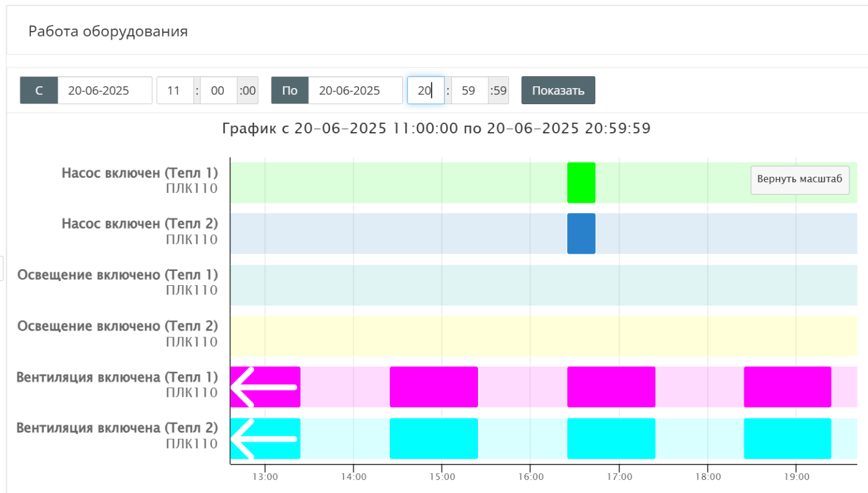
Task: Click the end hour field showing 20
Action: (425, 91)
